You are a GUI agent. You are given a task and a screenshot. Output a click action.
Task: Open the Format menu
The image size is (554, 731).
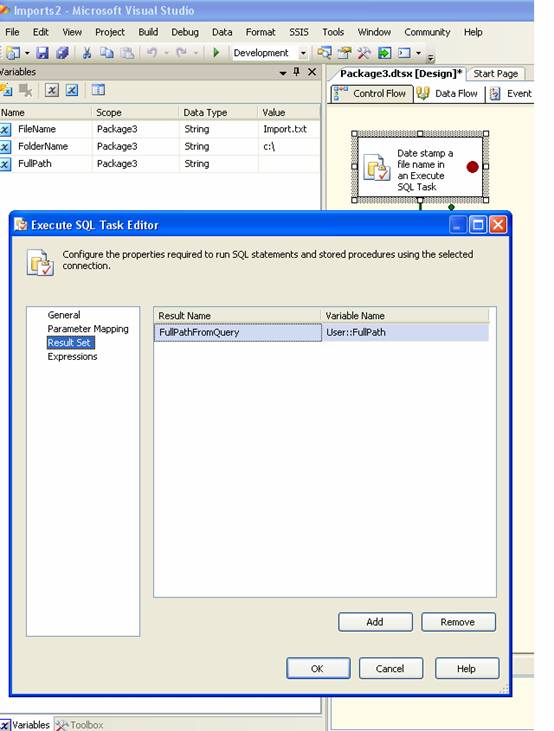coord(261,32)
